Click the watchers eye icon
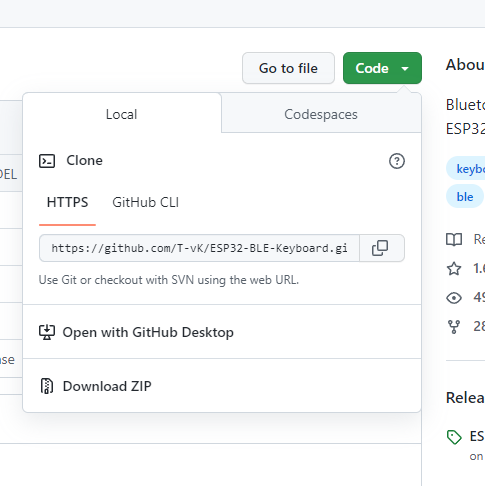 point(454,298)
